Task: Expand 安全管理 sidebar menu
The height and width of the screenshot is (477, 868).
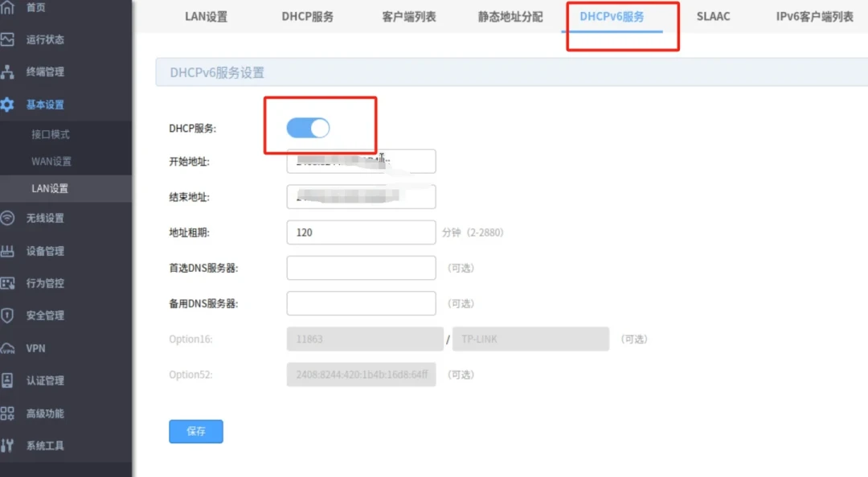Action: pos(45,315)
